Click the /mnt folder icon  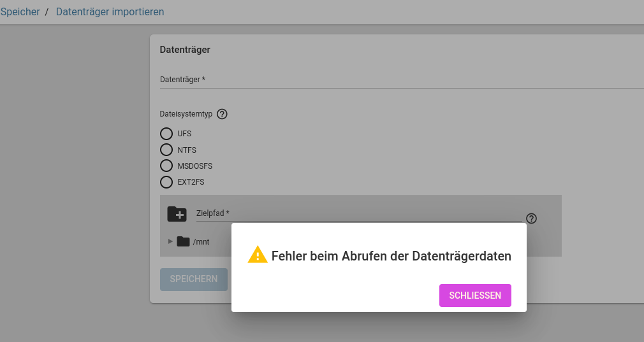coord(183,241)
